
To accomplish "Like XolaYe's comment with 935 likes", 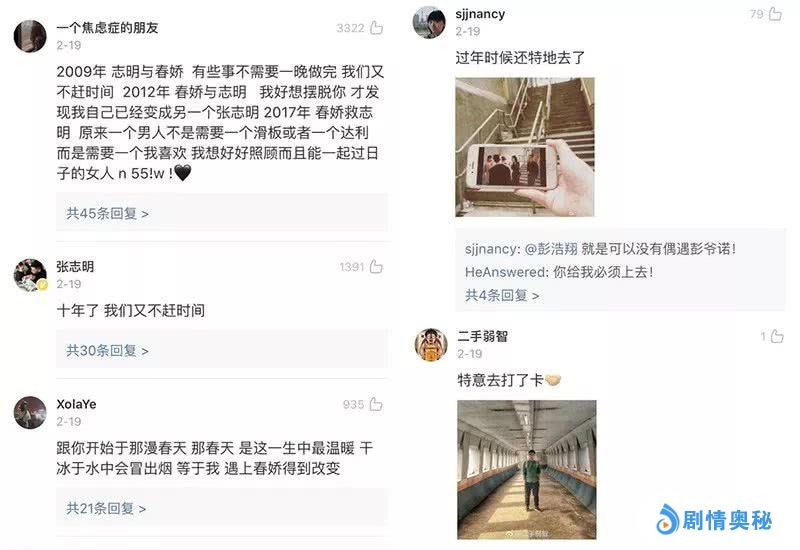I will (377, 404).
